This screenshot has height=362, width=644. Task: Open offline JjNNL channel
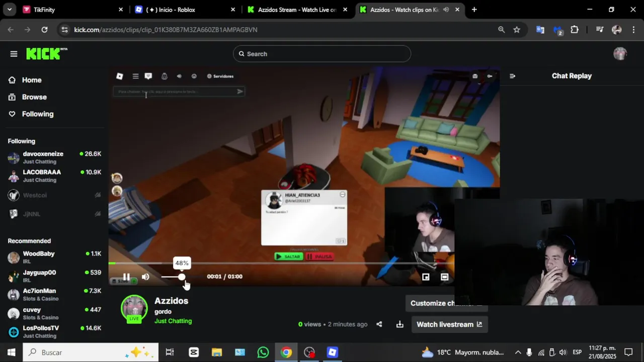click(54, 214)
